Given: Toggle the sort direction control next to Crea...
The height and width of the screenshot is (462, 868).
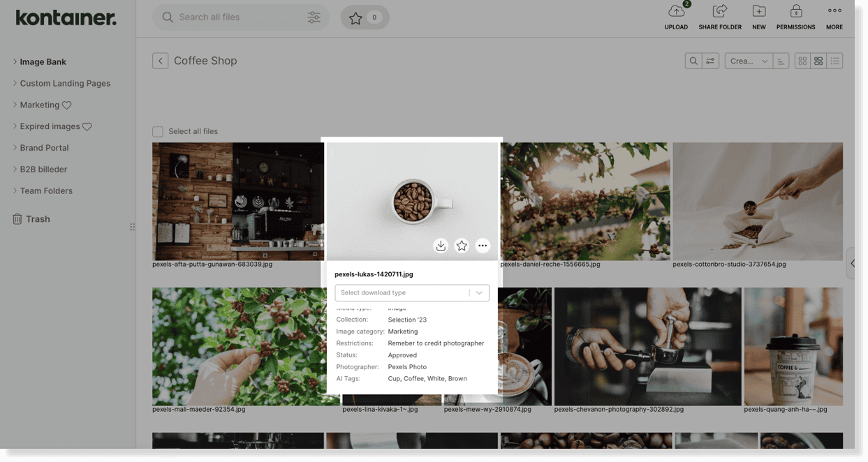Looking at the screenshot, I should [x=781, y=61].
